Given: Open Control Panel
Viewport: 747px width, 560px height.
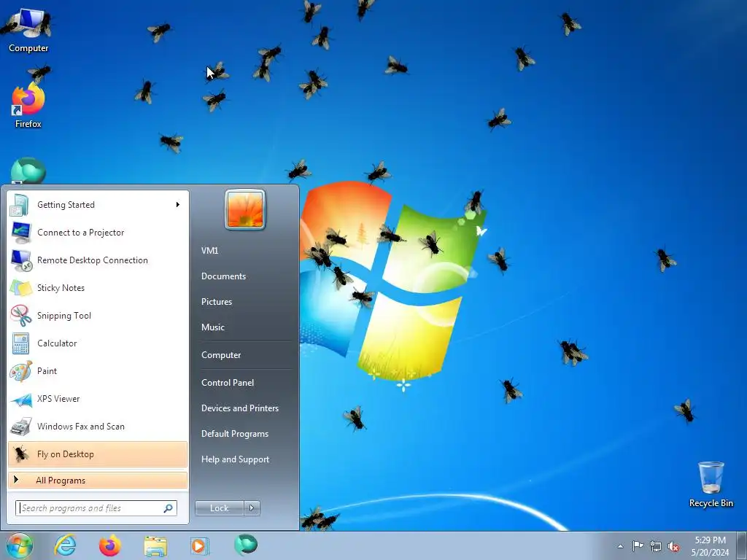Looking at the screenshot, I should click(228, 382).
